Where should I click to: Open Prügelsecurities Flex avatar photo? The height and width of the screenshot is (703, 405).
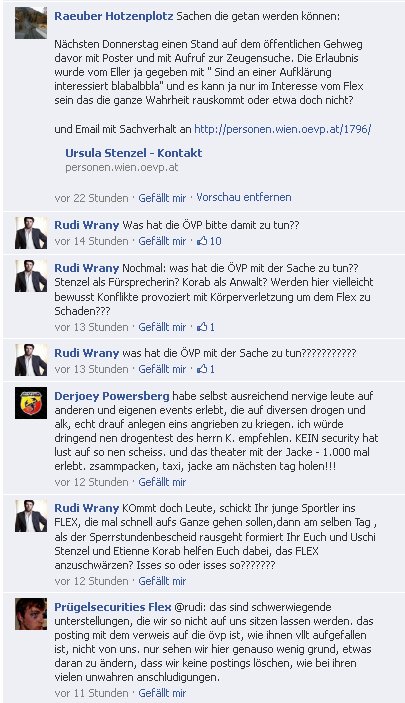tap(31, 614)
